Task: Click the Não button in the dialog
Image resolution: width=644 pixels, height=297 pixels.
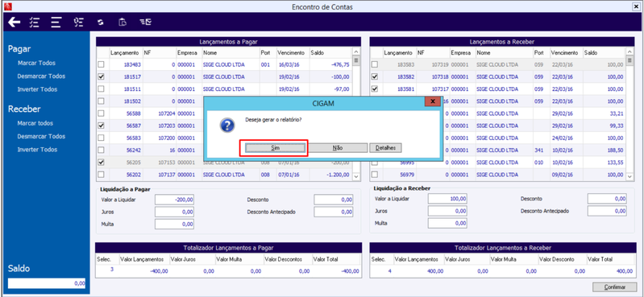Action: click(338, 147)
